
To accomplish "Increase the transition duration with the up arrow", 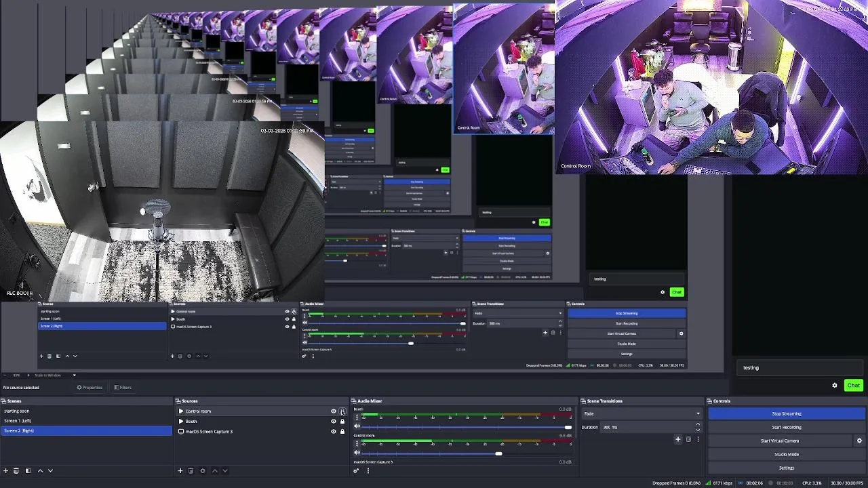I will (698, 424).
